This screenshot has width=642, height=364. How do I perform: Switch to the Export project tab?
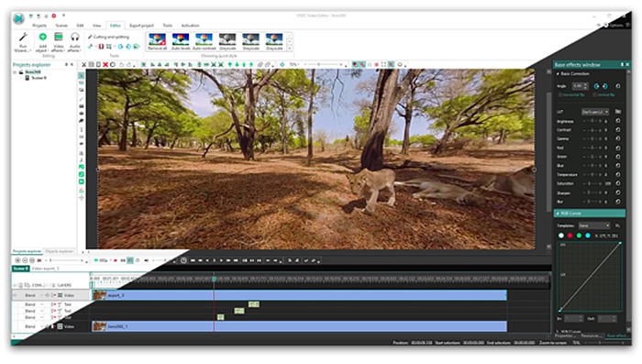click(141, 26)
